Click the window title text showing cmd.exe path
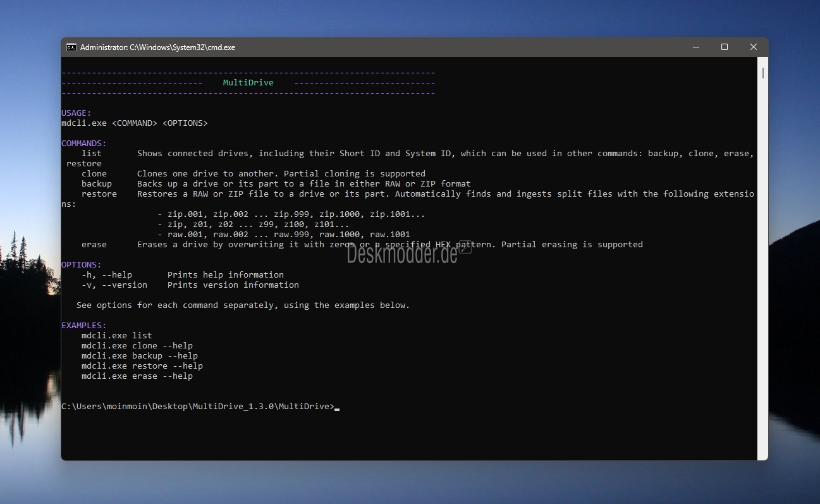Image resolution: width=820 pixels, height=504 pixels. (157, 47)
